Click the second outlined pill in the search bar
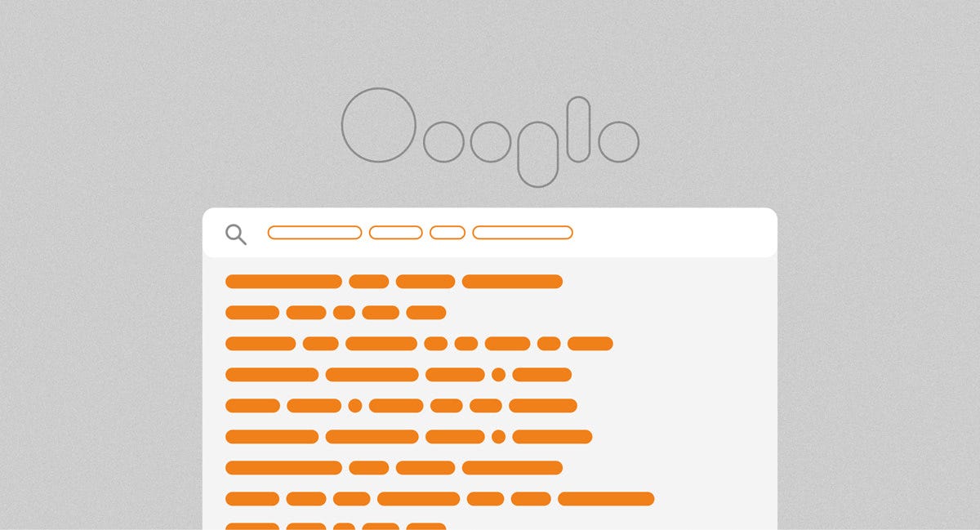The height and width of the screenshot is (530, 980). 395,233
